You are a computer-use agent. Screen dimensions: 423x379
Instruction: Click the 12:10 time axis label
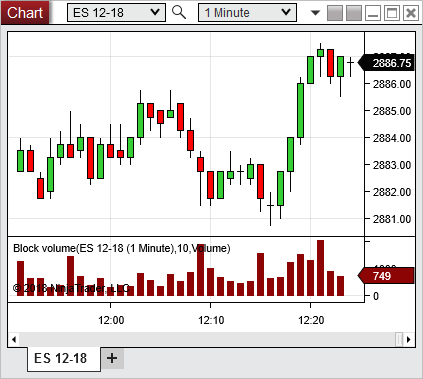[x=211, y=320]
